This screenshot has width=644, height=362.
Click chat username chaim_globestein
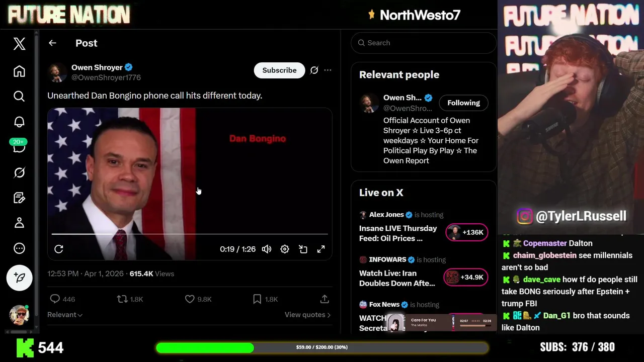click(545, 255)
